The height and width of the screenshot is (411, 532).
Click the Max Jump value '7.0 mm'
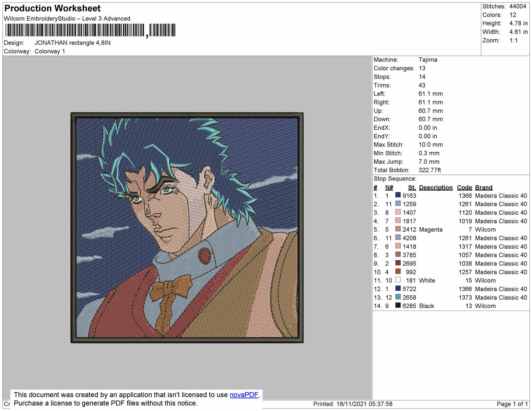pos(429,162)
